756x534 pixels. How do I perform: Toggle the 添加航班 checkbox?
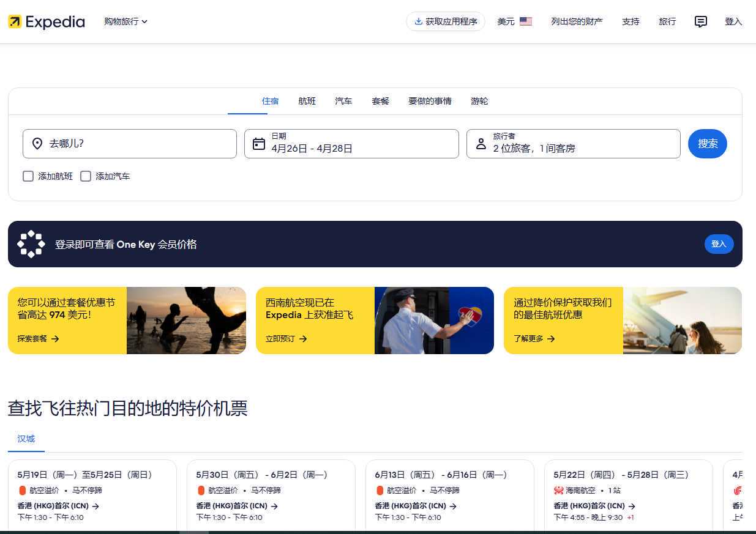pos(28,176)
